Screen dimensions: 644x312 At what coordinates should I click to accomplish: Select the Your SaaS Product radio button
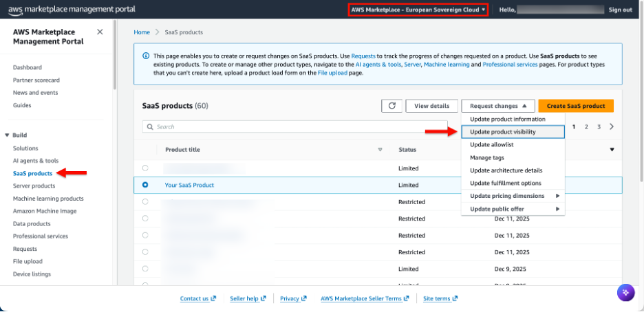coord(145,185)
